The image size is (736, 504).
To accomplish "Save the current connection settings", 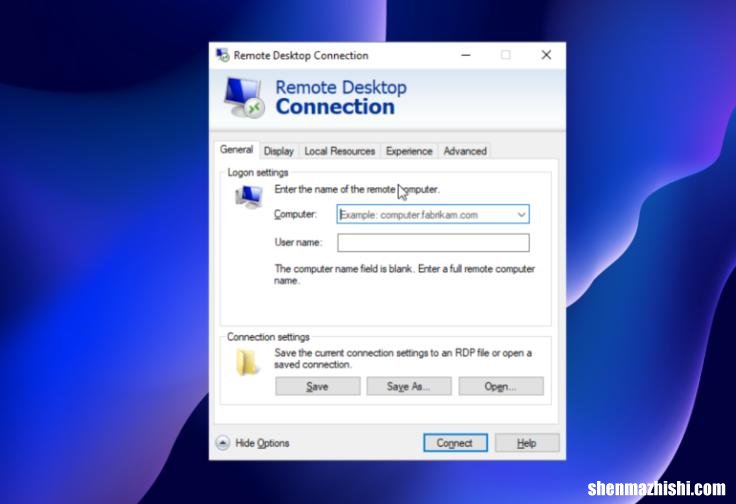I will (318, 386).
